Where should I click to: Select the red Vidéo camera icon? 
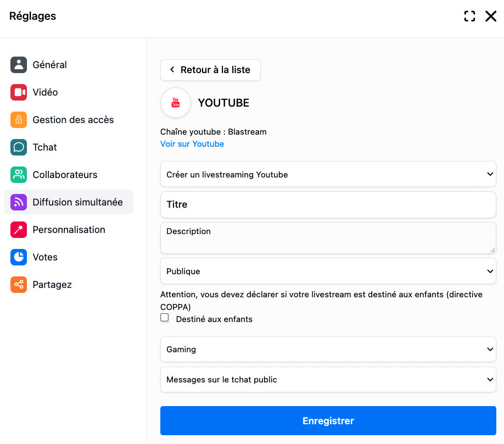19,92
